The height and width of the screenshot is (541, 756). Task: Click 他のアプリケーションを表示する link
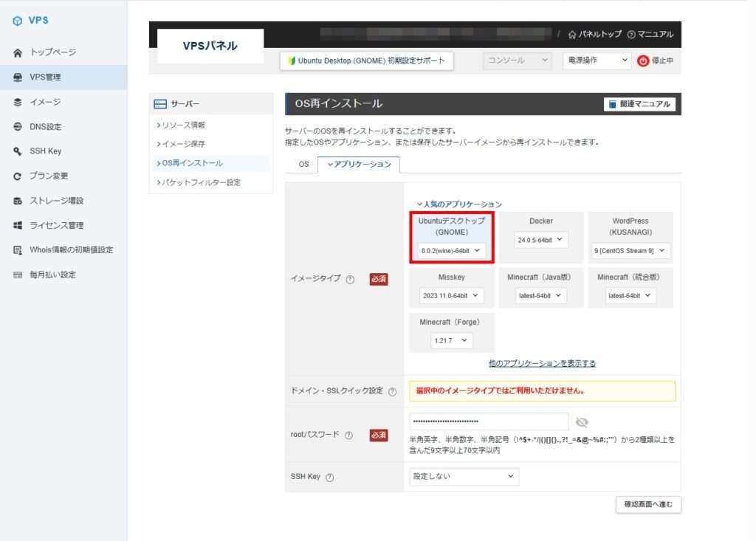pos(542,363)
